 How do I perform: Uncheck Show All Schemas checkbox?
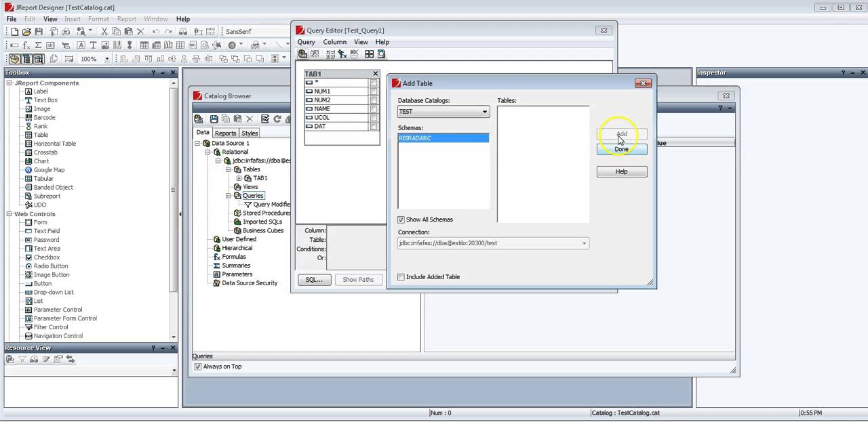(x=401, y=219)
